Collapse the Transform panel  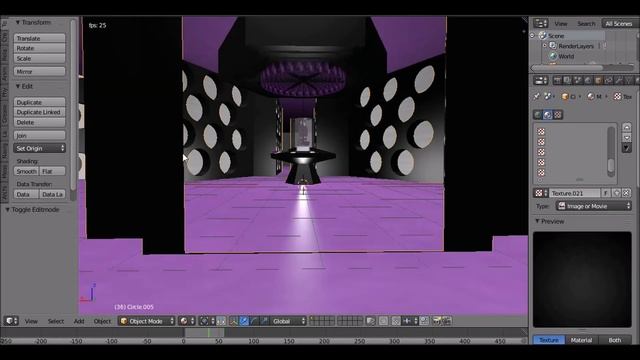coord(18,22)
